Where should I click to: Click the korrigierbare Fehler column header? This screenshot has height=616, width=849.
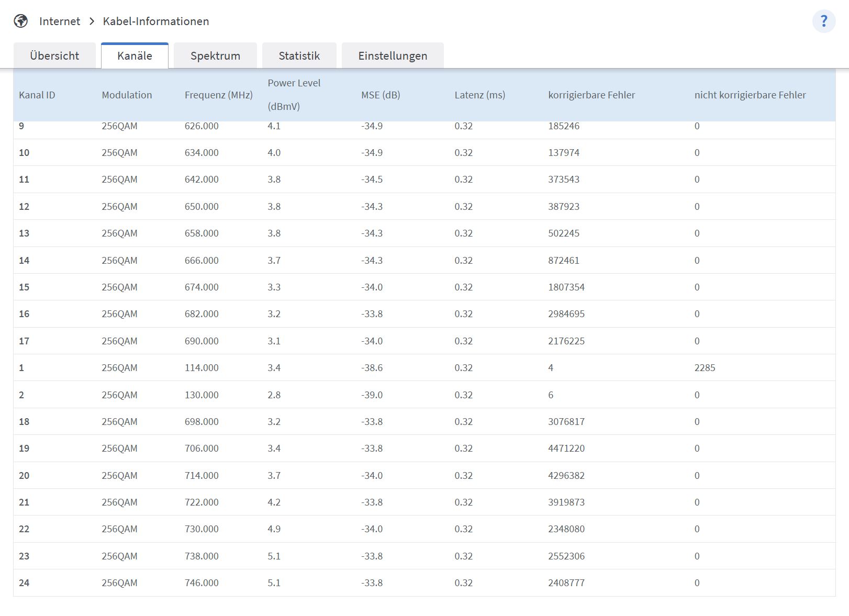[591, 95]
